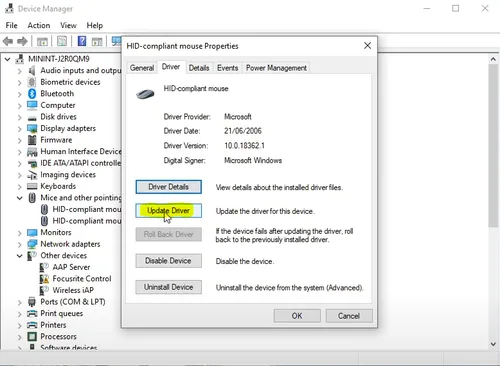
Task: Cancel the mouse properties dialog
Action: [349, 316]
